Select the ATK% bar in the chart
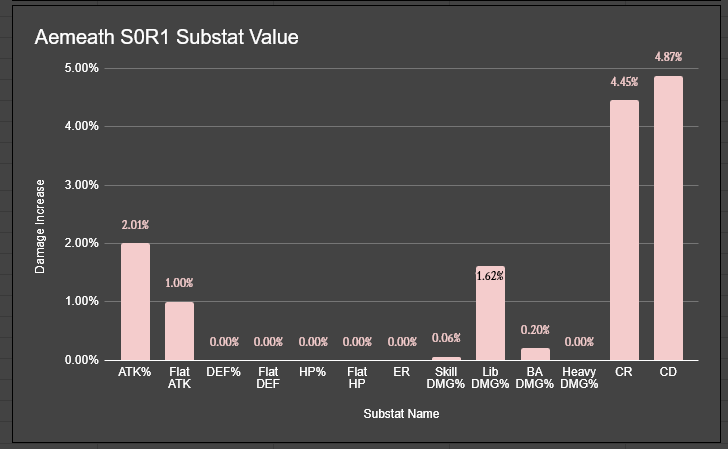The width and height of the screenshot is (728, 449). [x=136, y=302]
